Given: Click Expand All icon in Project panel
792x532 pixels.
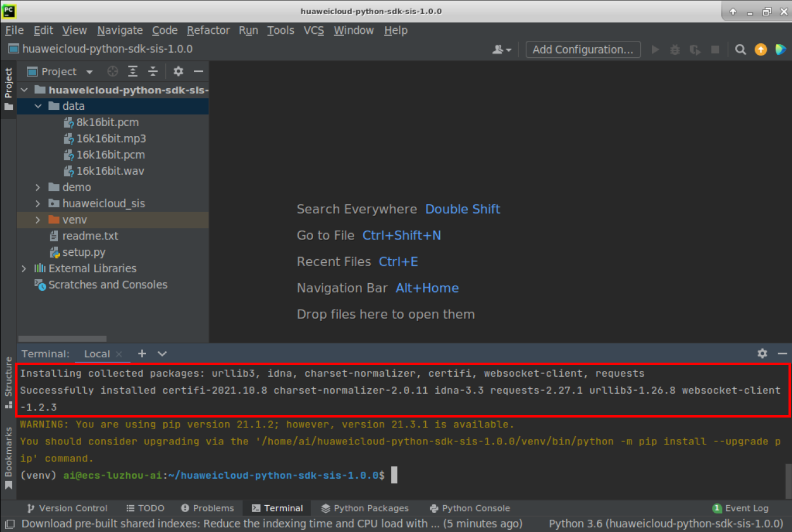Looking at the screenshot, I should [x=133, y=71].
